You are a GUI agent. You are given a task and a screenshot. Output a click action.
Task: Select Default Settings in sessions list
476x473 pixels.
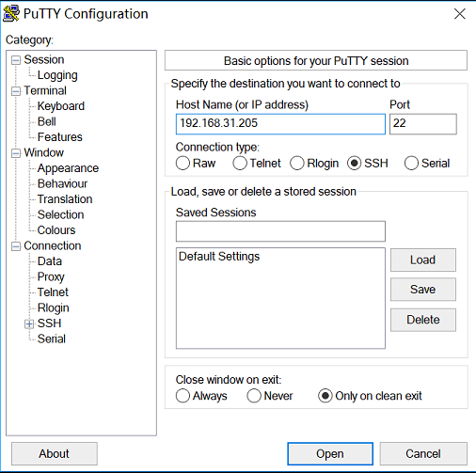219,257
